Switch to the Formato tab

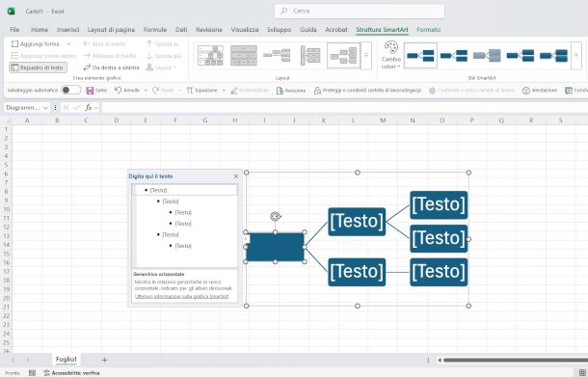point(428,30)
